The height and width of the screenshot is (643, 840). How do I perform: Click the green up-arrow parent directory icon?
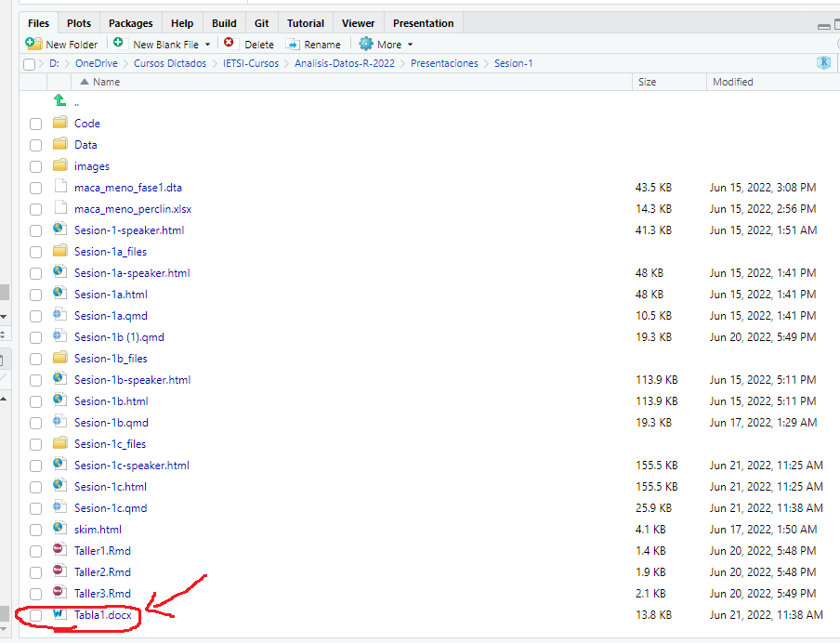coord(60,101)
